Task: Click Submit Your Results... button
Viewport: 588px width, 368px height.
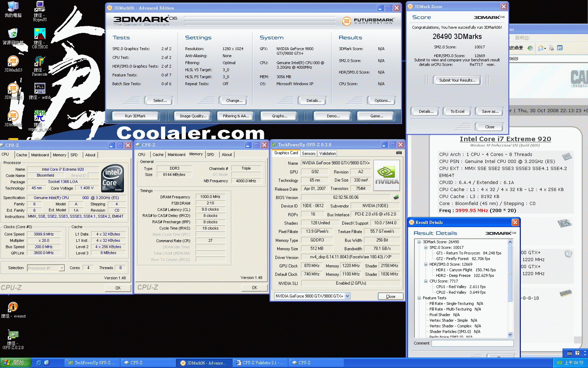Action: pos(457,80)
